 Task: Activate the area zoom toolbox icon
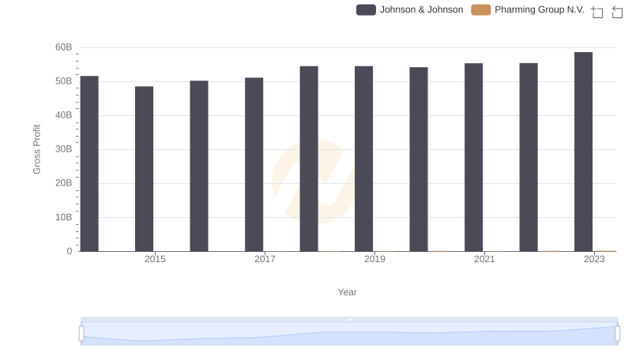(597, 12)
